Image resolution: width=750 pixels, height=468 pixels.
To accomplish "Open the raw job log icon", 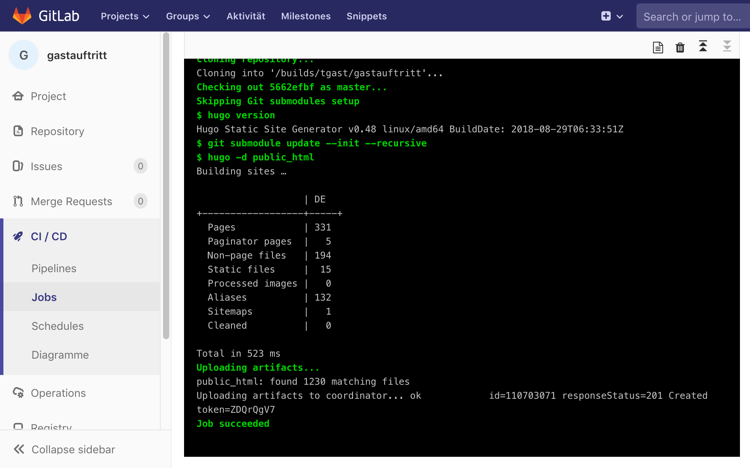I will (658, 47).
